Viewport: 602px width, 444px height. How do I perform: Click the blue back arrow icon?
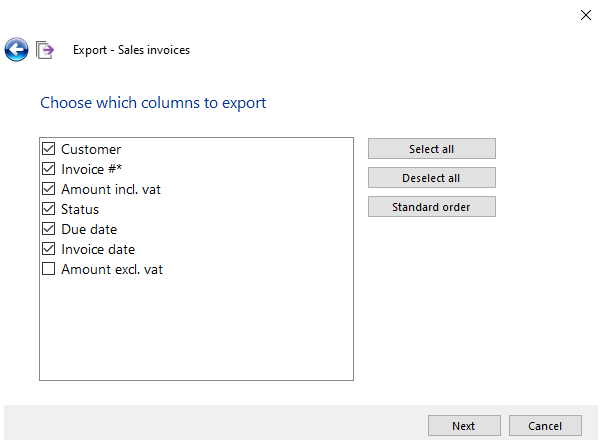click(16, 49)
